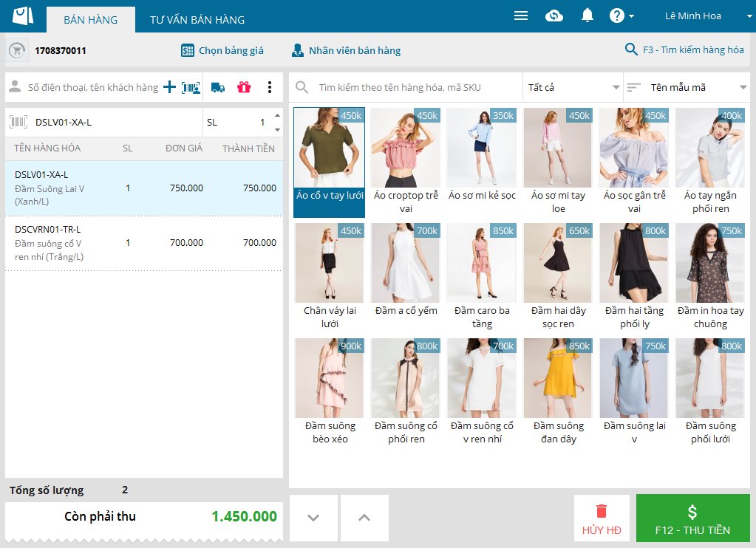Screen dimensions: 756x548
Task: Click the cloud sync icon
Action: click(x=554, y=16)
